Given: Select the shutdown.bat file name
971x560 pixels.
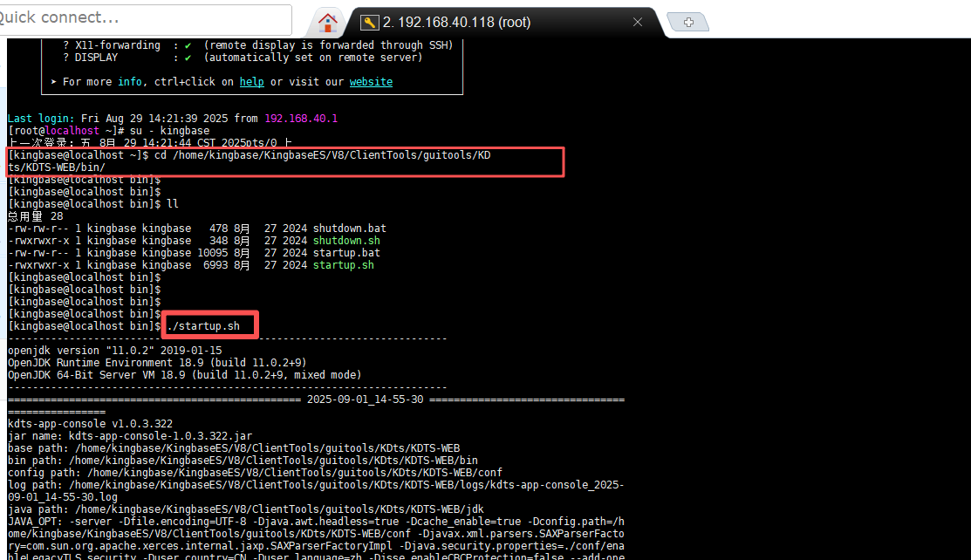Looking at the screenshot, I should (349, 228).
